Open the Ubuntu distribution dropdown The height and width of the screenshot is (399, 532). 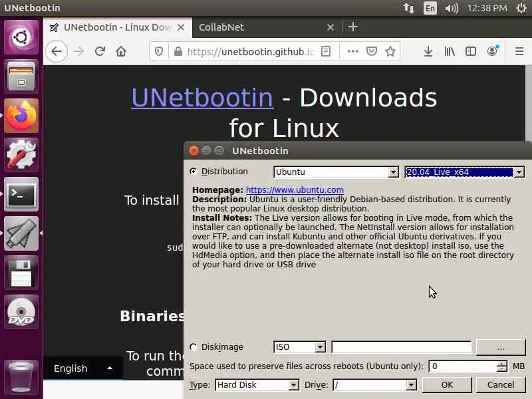336,172
